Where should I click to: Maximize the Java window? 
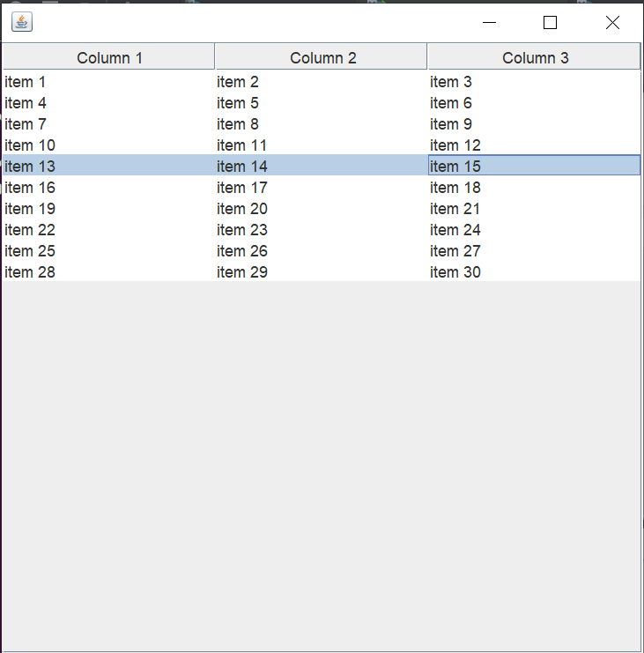[x=551, y=23]
